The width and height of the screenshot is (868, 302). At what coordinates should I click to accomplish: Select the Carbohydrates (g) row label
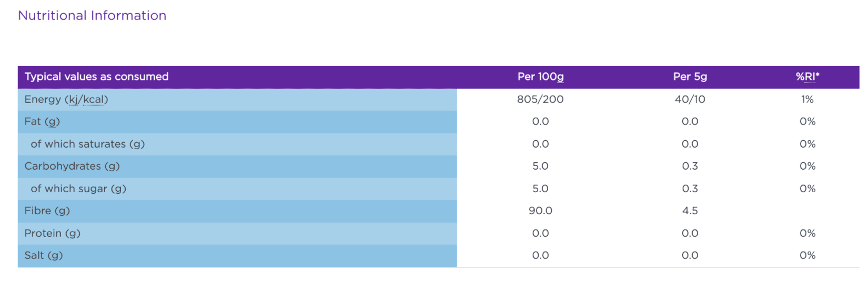tap(72, 166)
